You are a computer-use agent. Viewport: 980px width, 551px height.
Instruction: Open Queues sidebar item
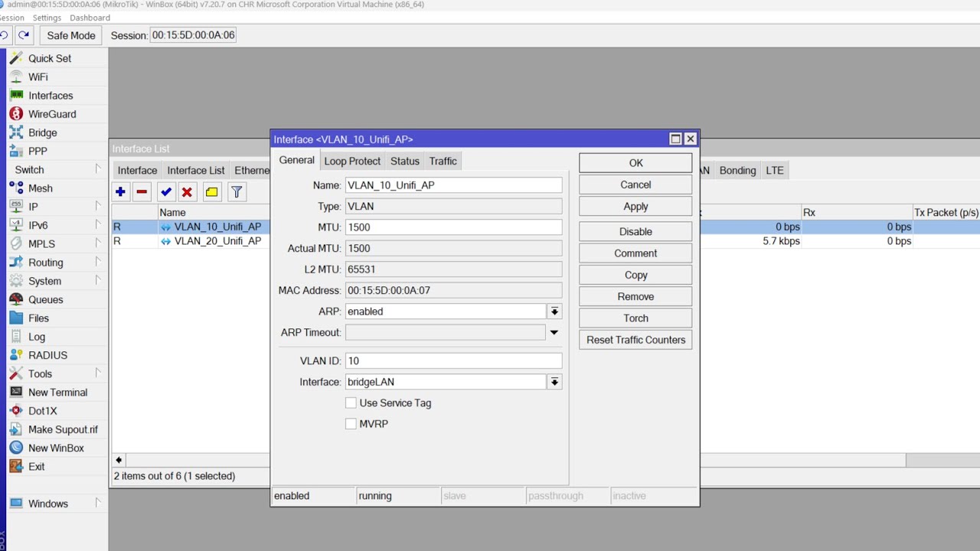pyautogui.click(x=46, y=299)
